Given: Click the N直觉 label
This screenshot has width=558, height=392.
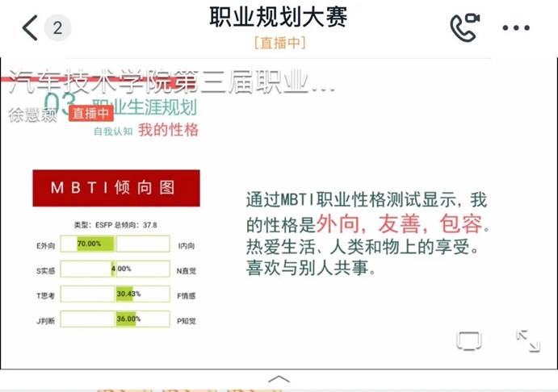Looking at the screenshot, I should 186,271.
